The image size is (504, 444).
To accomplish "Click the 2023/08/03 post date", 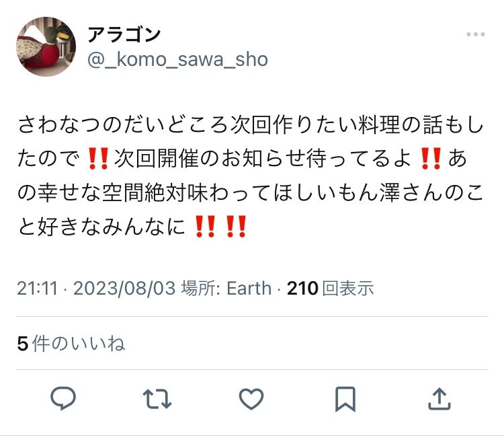I will point(124,288).
